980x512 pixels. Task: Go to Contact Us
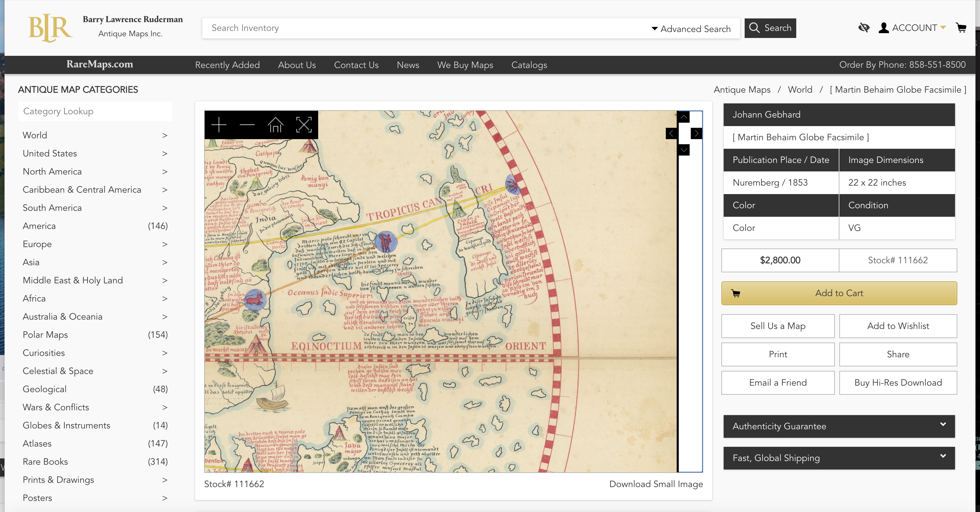[356, 65]
